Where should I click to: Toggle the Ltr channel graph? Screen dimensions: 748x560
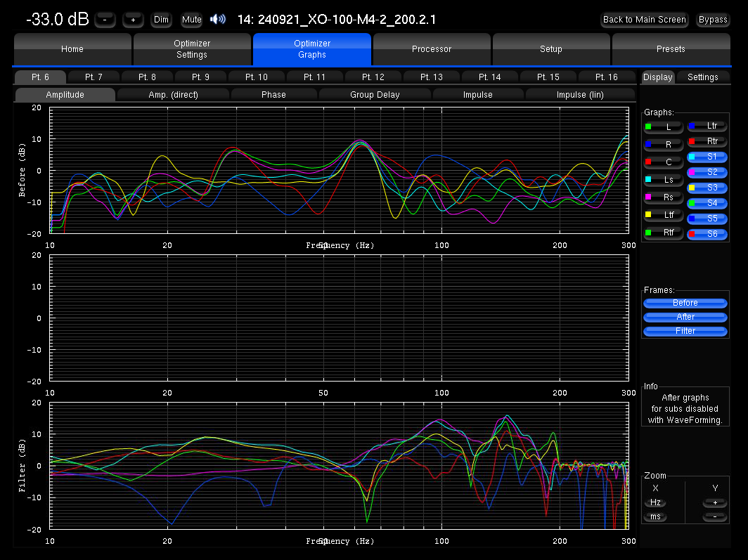(x=707, y=126)
